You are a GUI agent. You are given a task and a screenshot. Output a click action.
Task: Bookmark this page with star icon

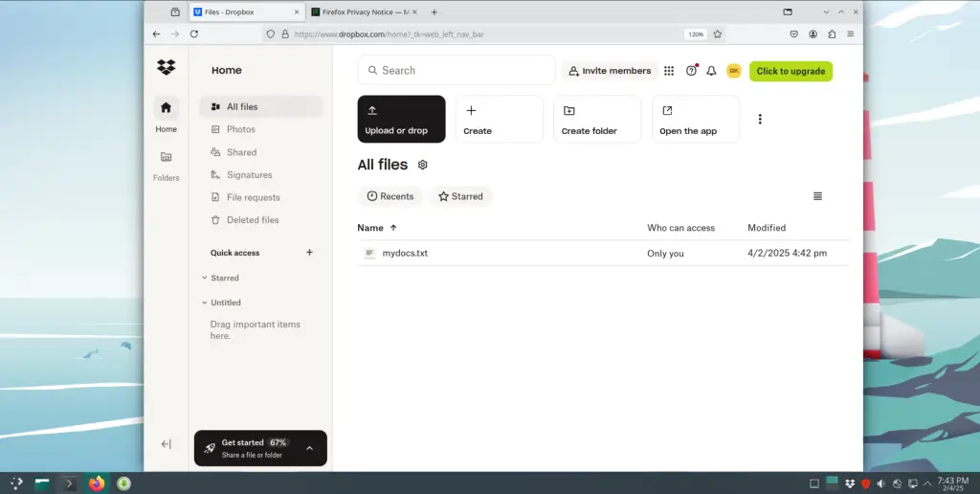coord(718,34)
